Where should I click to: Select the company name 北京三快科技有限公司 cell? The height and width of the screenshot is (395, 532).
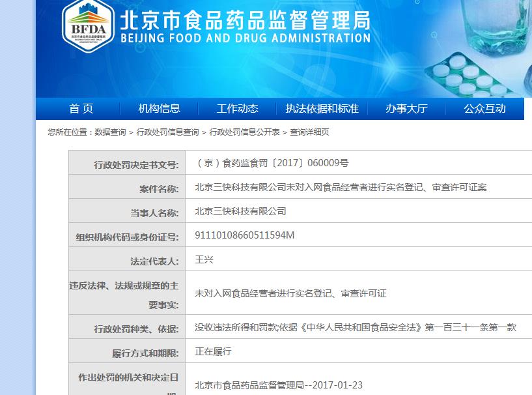[240, 211]
